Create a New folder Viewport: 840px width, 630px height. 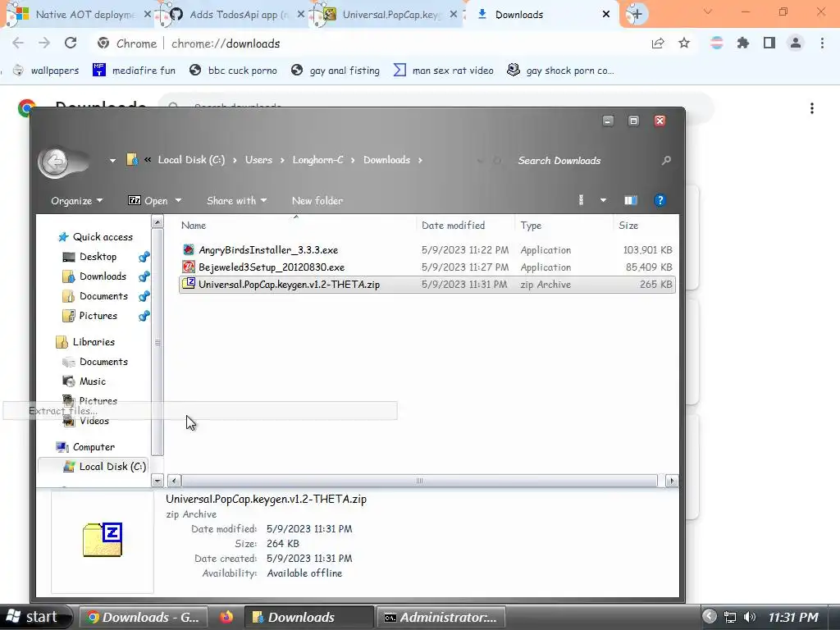[x=317, y=201]
